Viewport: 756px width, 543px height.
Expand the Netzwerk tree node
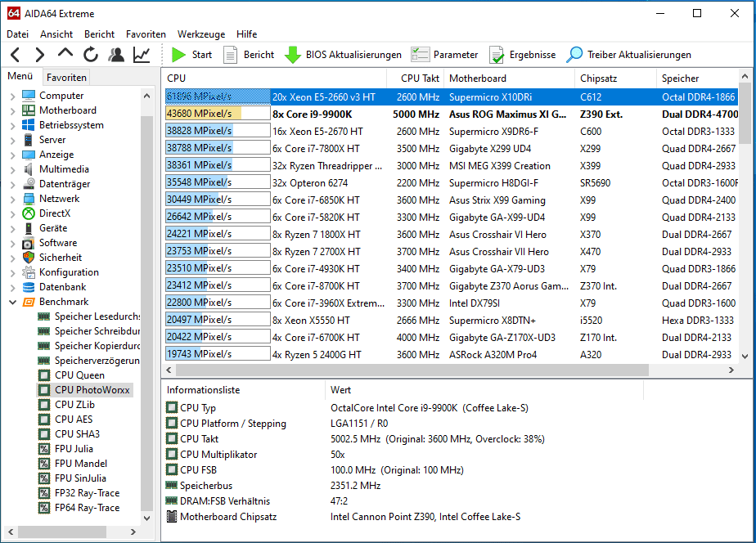[12, 199]
